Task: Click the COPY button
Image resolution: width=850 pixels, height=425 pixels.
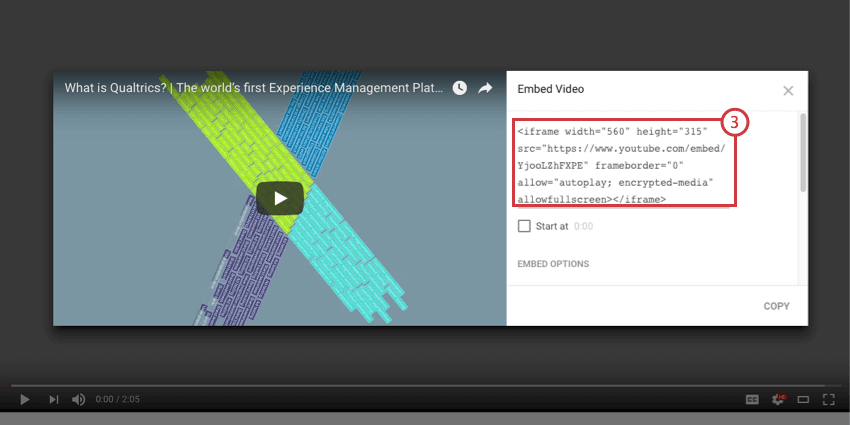Action: click(x=776, y=306)
